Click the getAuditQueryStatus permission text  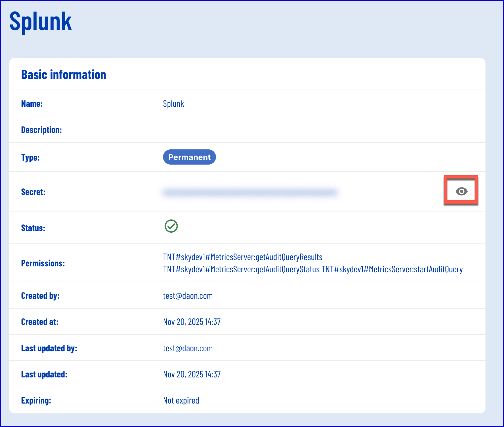pos(241,269)
